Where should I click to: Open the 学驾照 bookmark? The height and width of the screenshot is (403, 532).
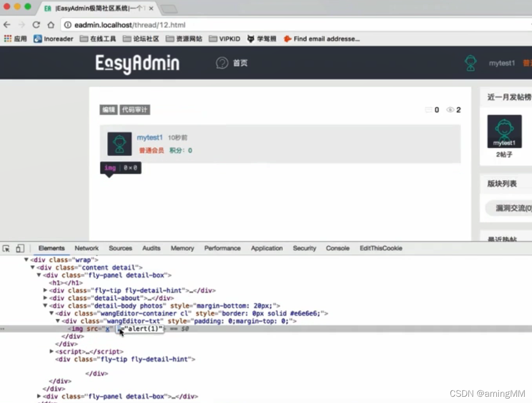(261, 39)
